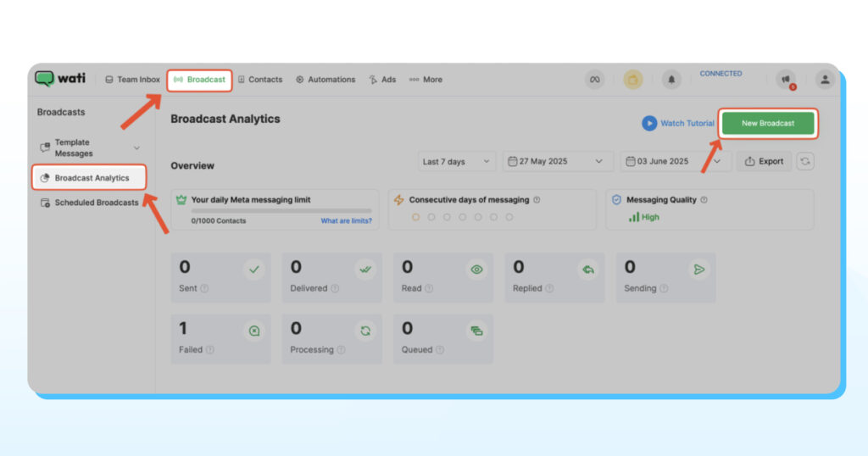Click the lightning icon by Consecutive days
This screenshot has height=456, width=868.
[x=398, y=200]
